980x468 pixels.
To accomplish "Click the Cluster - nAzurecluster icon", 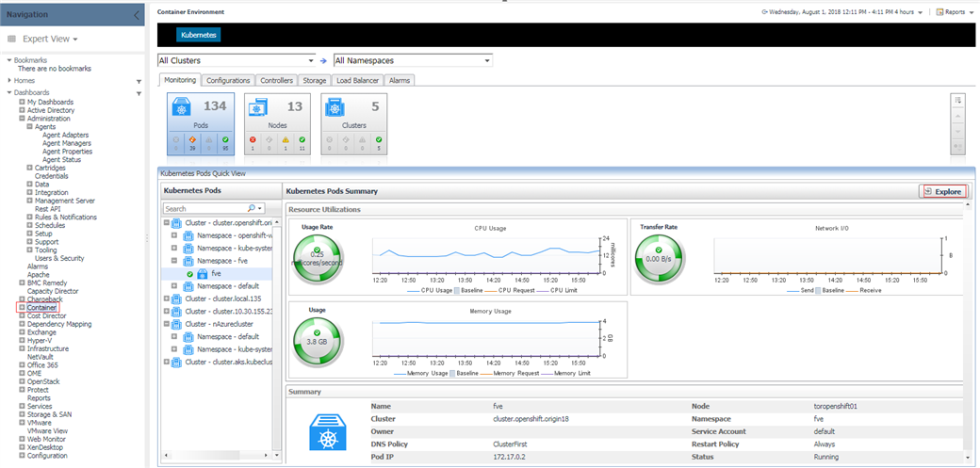I will click(x=177, y=324).
